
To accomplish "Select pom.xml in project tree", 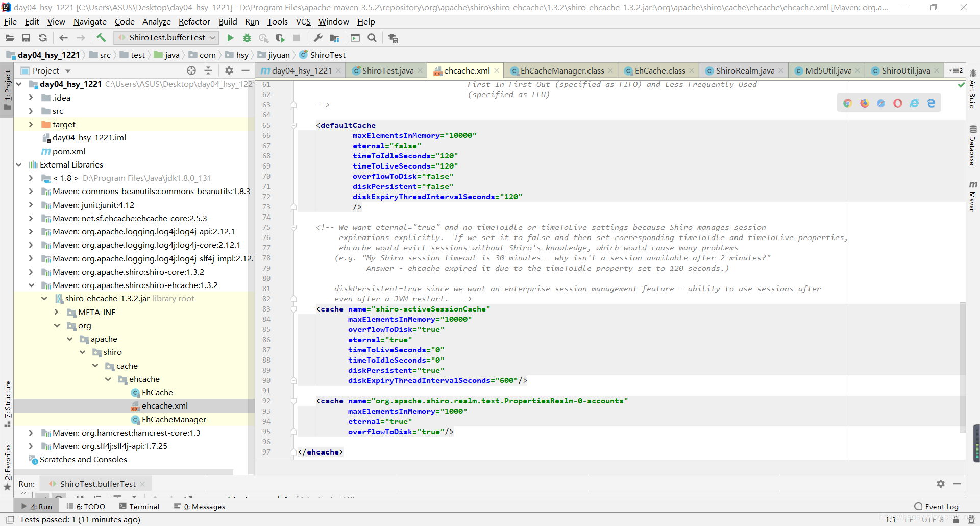I will [x=69, y=151].
